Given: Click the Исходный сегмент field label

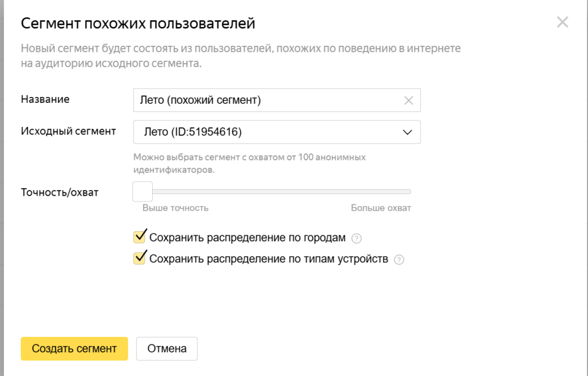Looking at the screenshot, I should (68, 131).
